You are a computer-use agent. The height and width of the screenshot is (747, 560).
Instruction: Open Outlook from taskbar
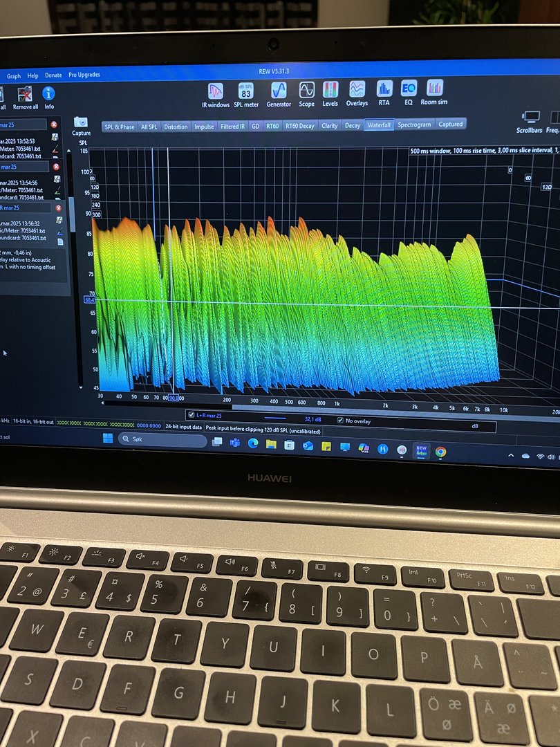pos(308,446)
